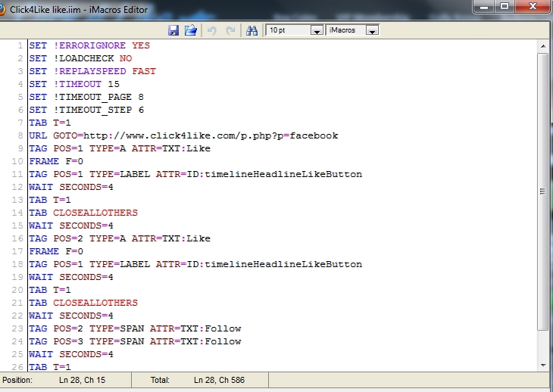
Task: Click the SET !REPLAYSPEED FAST line
Action: (x=92, y=71)
